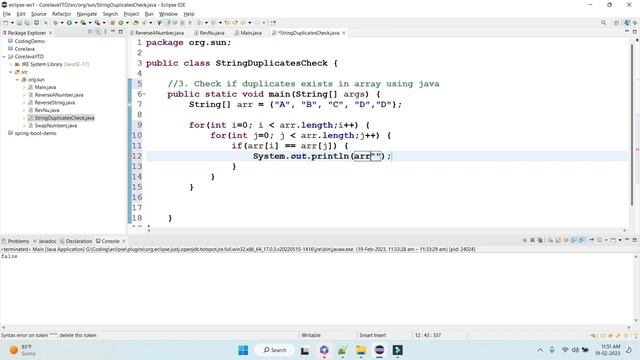
Task: Click the Debug bug icon in toolbar
Action: 56,23
